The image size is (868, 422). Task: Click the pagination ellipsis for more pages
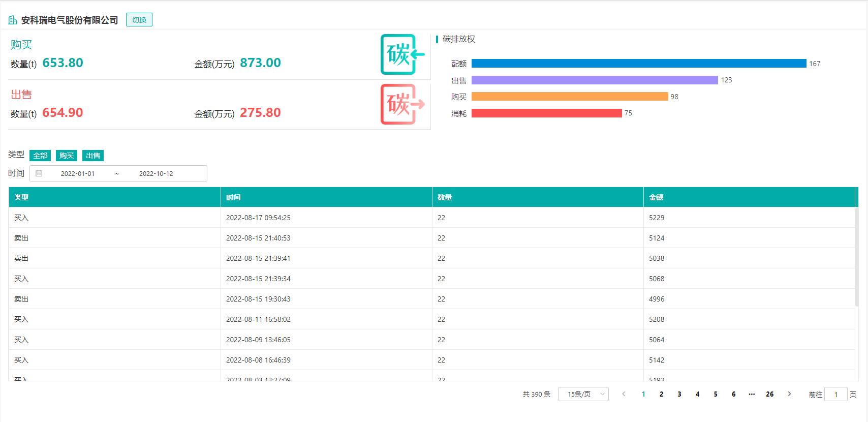click(752, 394)
